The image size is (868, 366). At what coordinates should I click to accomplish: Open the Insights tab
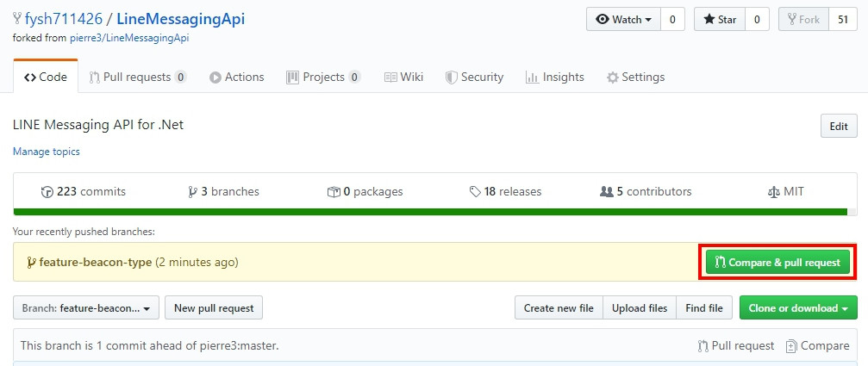coord(555,77)
